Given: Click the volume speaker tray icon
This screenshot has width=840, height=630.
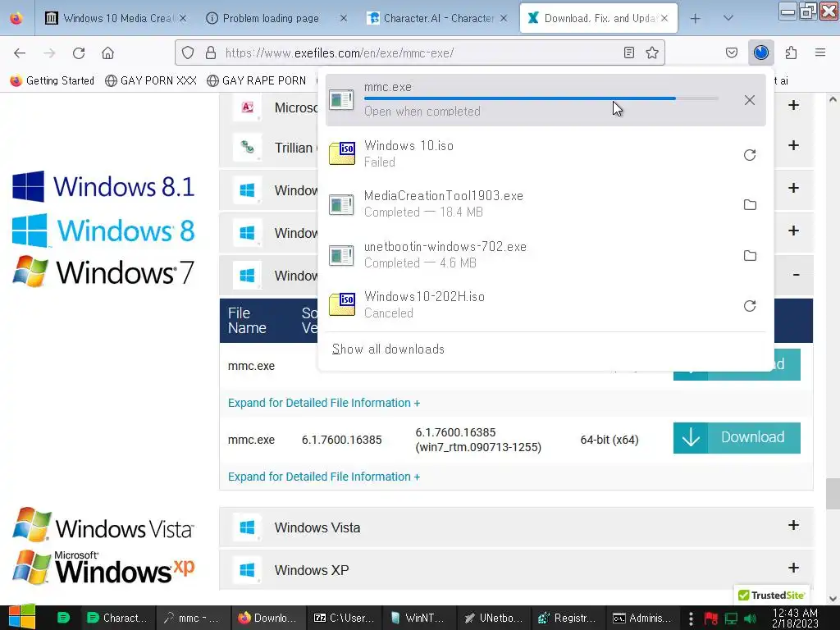Looking at the screenshot, I should pyautogui.click(x=750, y=619).
